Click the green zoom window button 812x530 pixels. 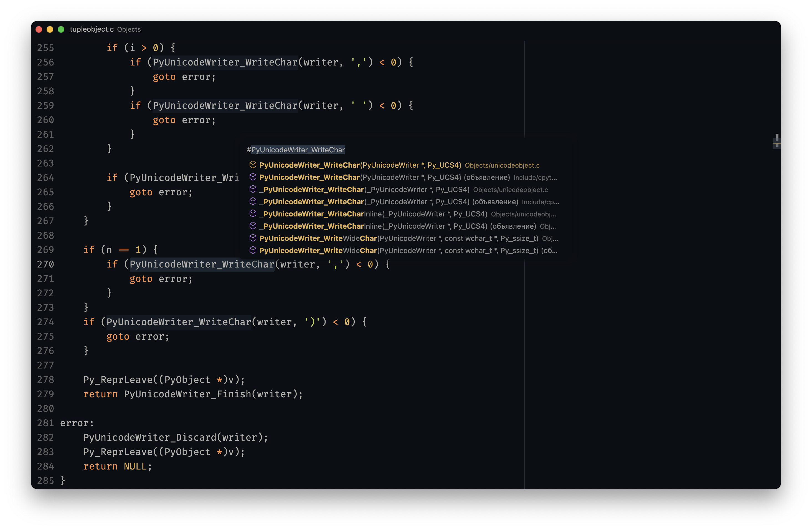click(x=61, y=29)
